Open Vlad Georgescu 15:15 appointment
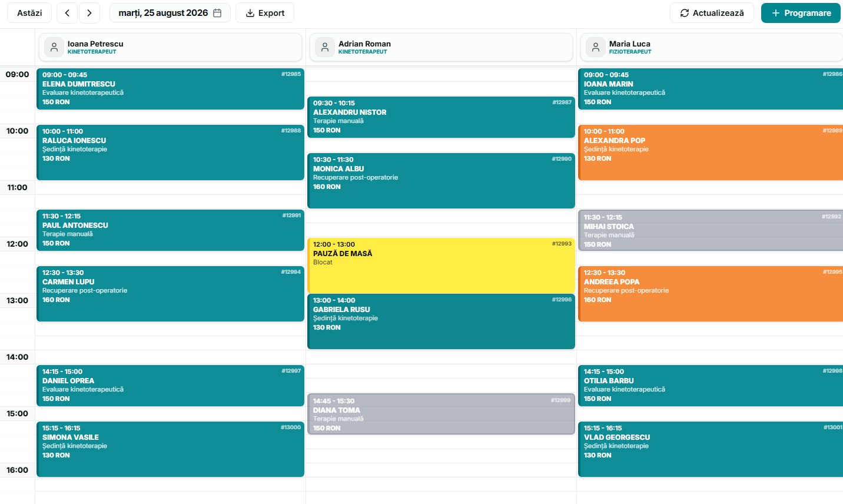Image resolution: width=843 pixels, height=504 pixels. pyautogui.click(x=711, y=449)
